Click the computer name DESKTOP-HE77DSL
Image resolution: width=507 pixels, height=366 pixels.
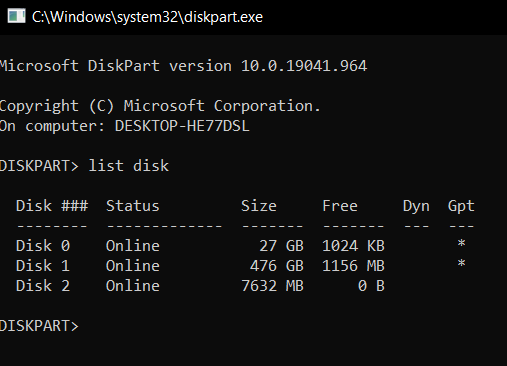[x=182, y=126]
